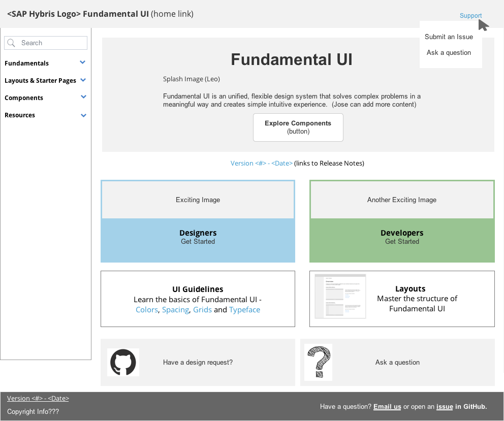Open the Colors guideline link
This screenshot has height=421, width=504.
(x=147, y=309)
